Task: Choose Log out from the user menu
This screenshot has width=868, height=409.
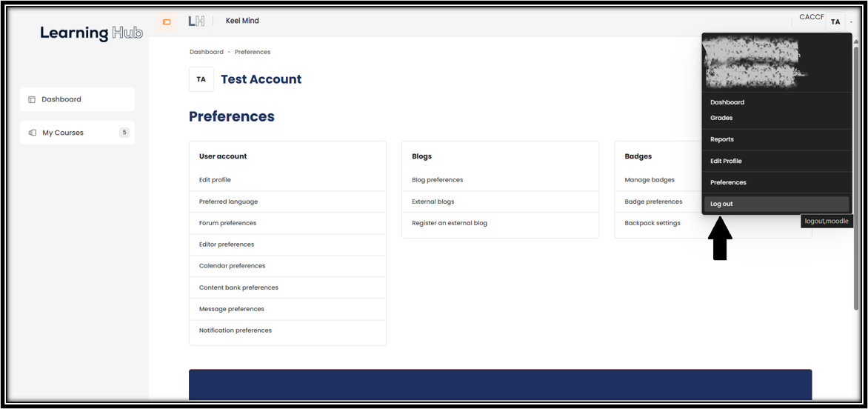Action: pos(777,204)
